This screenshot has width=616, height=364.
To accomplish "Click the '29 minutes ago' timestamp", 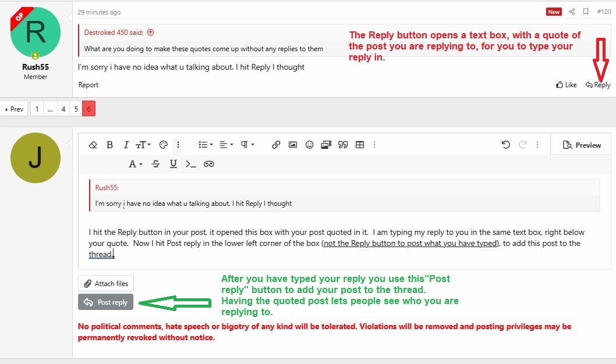I will coord(99,12).
